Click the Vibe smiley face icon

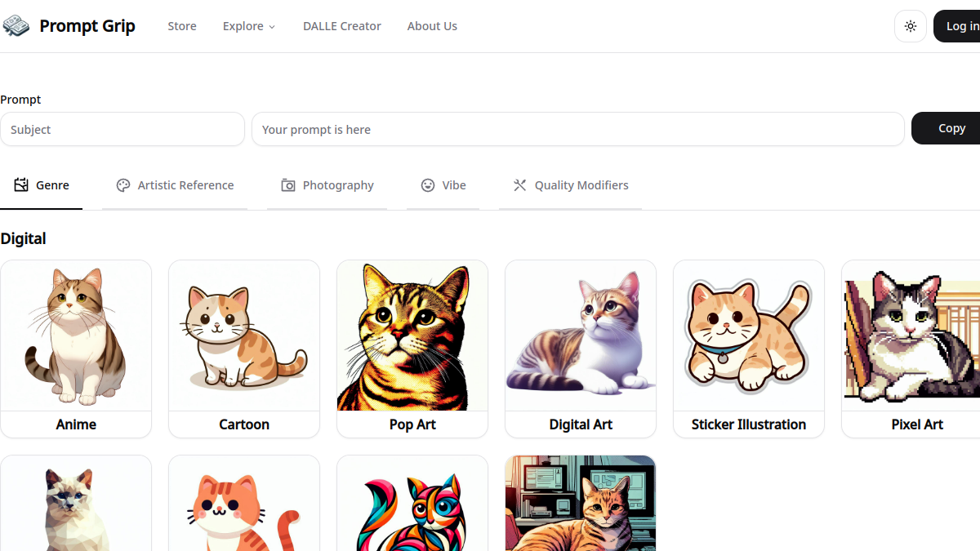(x=428, y=185)
